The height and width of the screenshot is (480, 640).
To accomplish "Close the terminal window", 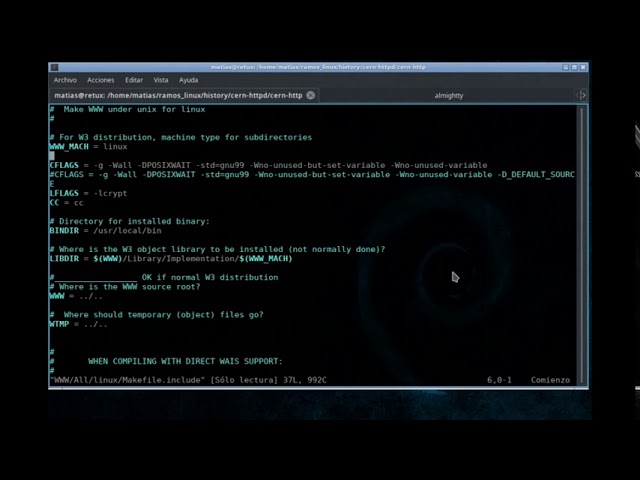I will pyautogui.click(x=583, y=67).
